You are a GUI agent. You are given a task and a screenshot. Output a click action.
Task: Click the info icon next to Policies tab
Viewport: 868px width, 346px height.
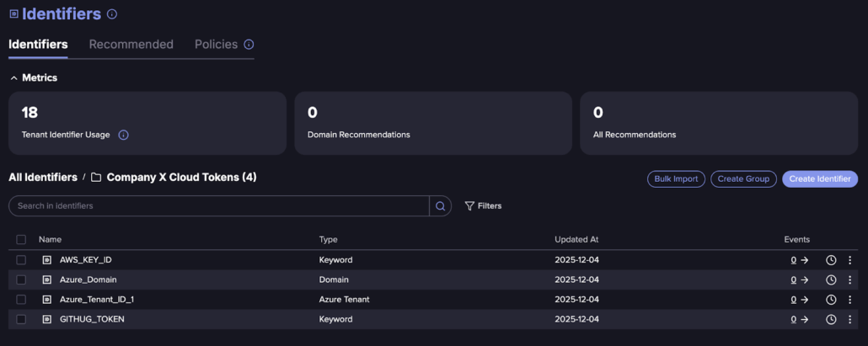click(249, 45)
